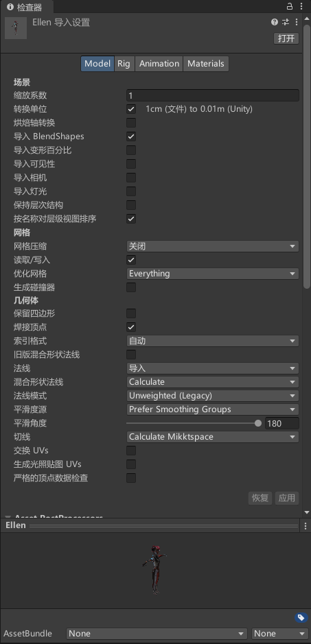Screen dimensions: 311x644
Task: Toggle the 转换单位 checkbox
Action: pos(131,109)
